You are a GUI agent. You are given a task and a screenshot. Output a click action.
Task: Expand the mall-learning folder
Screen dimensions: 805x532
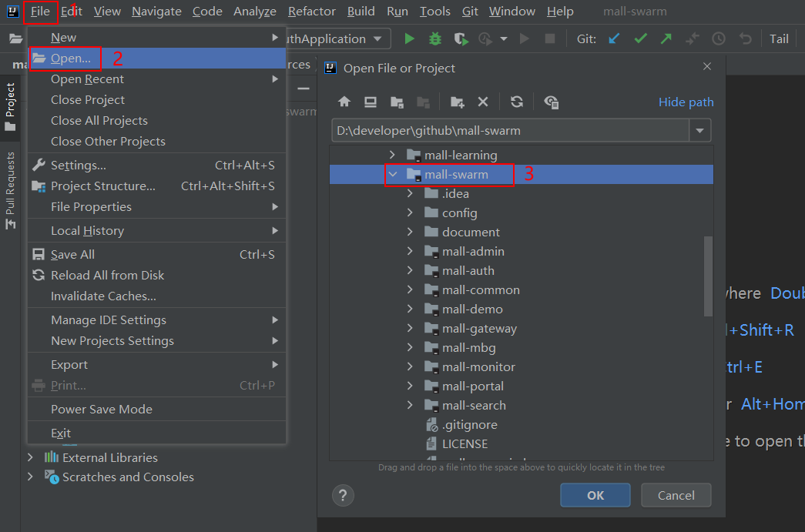pyautogui.click(x=392, y=155)
